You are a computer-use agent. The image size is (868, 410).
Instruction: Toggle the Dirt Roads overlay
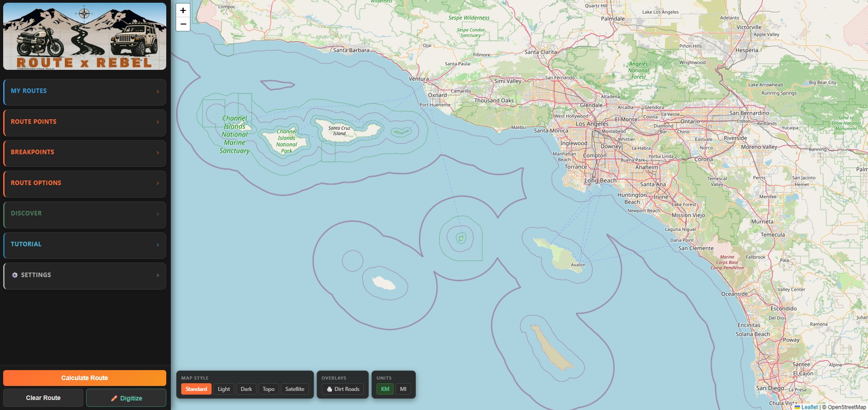342,389
